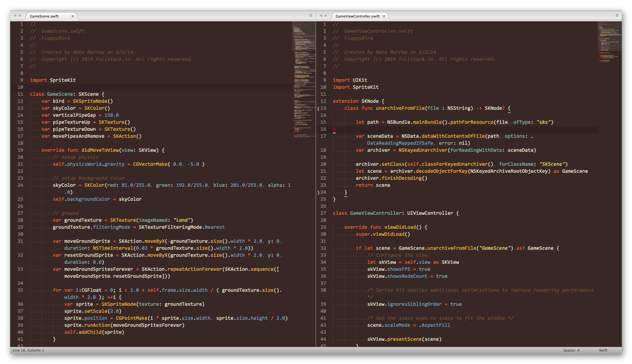Click the "land" string literal
632x364 pixels.
(182, 220)
